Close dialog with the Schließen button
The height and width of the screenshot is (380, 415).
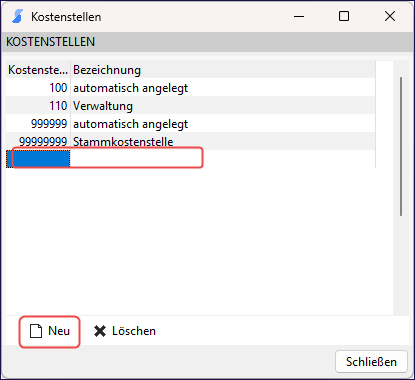pos(371,362)
